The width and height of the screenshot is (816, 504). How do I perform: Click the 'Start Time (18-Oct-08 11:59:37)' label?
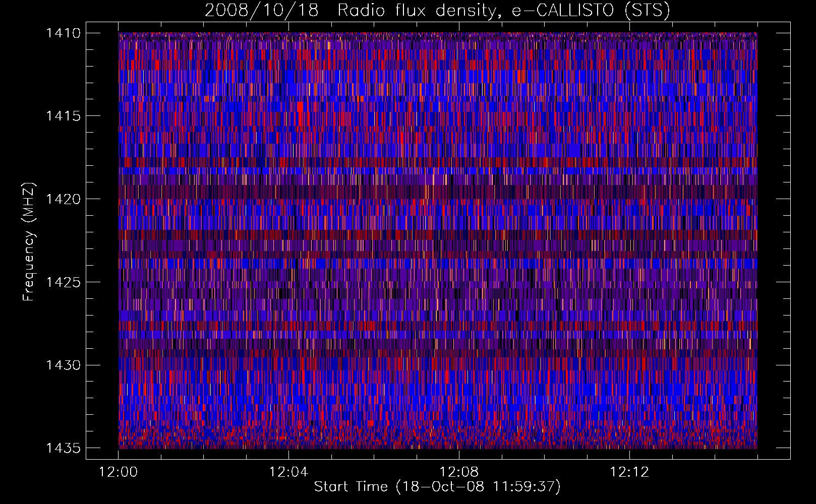[x=437, y=487]
